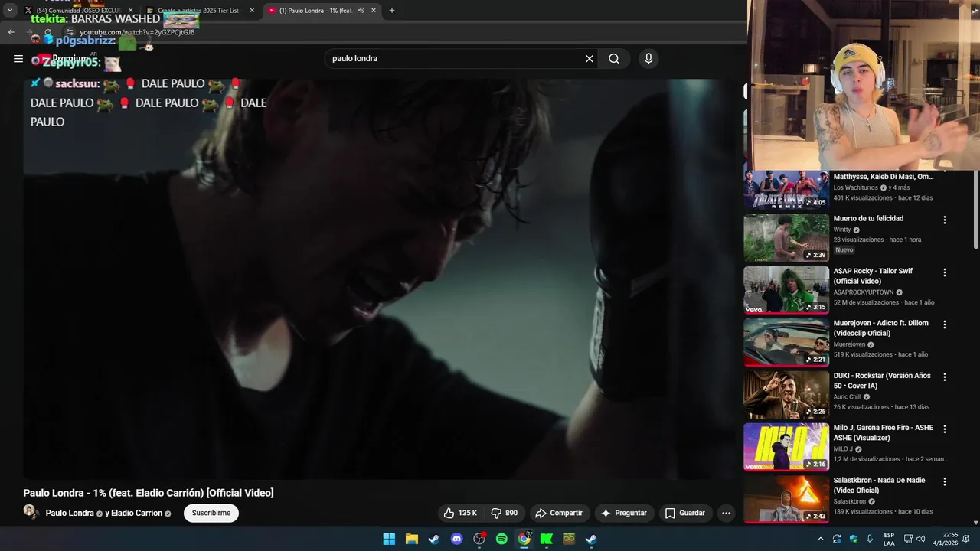The height and width of the screenshot is (551, 980).
Task: Open the ESP LAA language selector
Action: [x=889, y=539]
